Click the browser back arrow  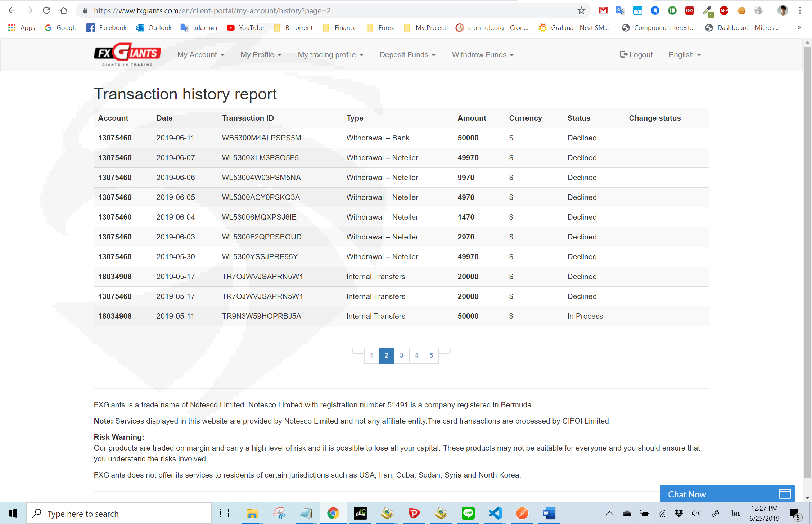[12, 10]
